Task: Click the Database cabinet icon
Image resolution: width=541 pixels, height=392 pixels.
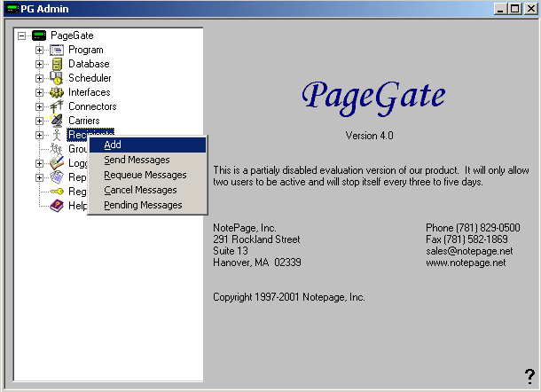Action: [x=57, y=64]
